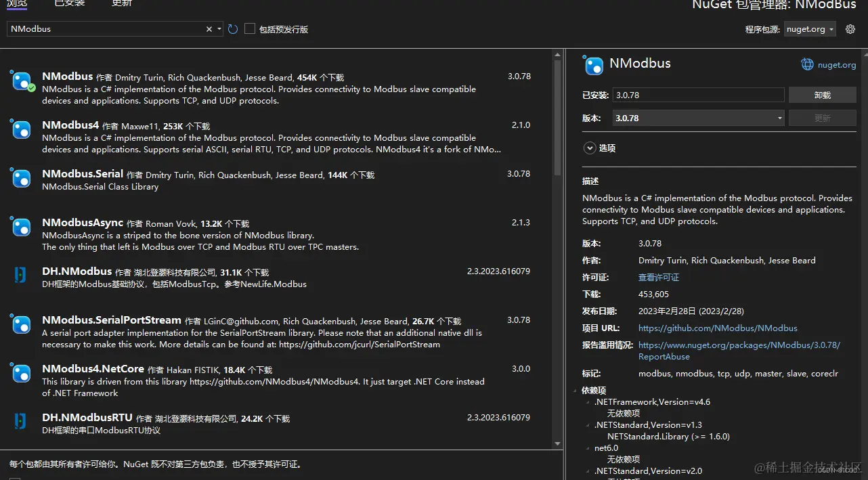868x480 pixels.
Task: Click scrollbar up arrow of package list
Action: (x=558, y=53)
